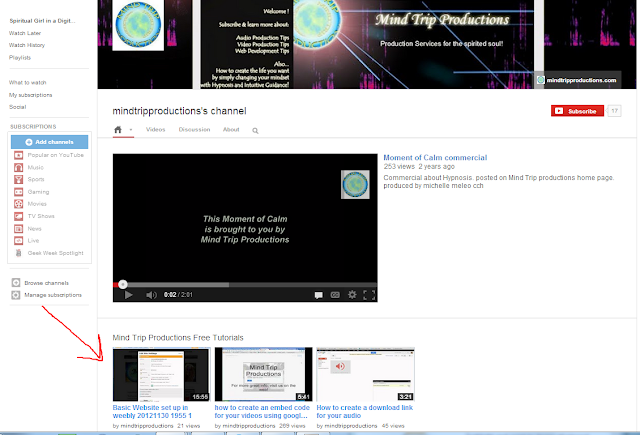Open Spiritual Girl in a Digit... account link
Viewport: 640px width, 435px height.
pyautogui.click(x=42, y=21)
